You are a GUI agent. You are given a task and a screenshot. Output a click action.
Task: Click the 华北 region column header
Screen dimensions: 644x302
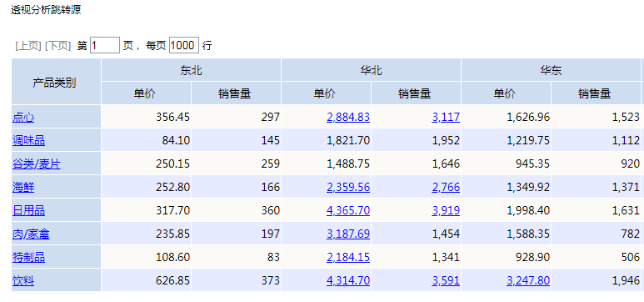372,70
